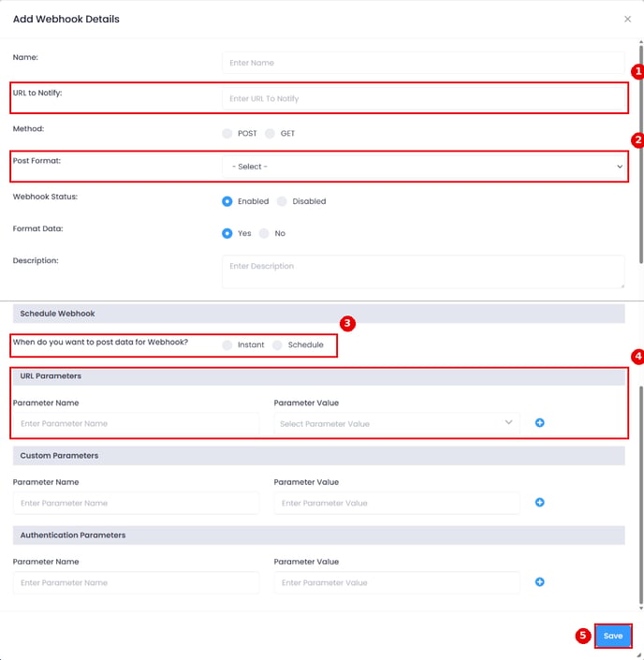Add an authentication parameter row

[x=539, y=581]
